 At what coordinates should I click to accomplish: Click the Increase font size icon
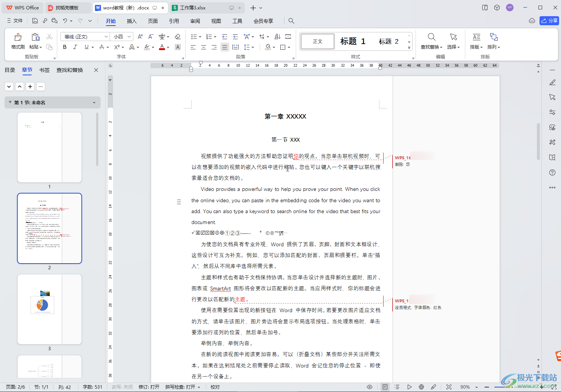point(140,37)
